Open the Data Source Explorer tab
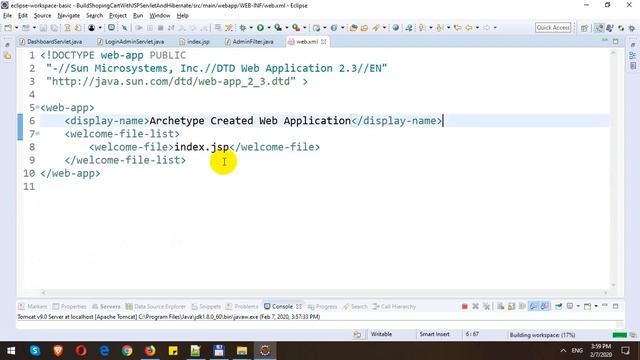 156,307
